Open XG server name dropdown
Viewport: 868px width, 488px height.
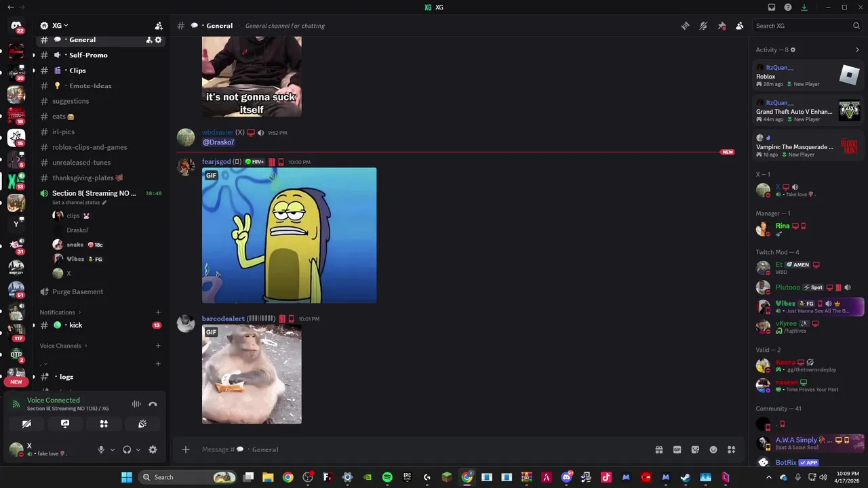point(60,26)
